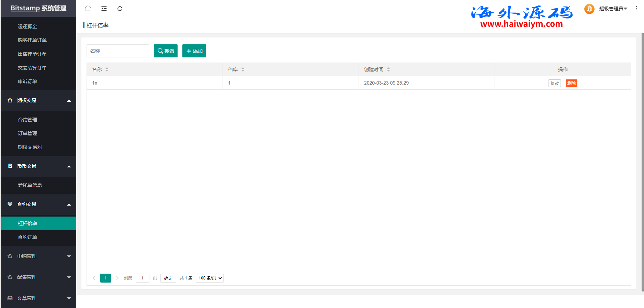
Task: Click the green 搜索 search button
Action: point(166,51)
